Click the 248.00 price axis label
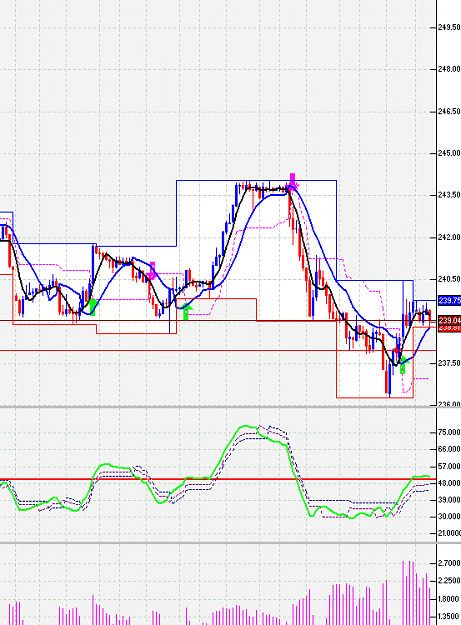Viewport: 461px width, 625px height. click(x=449, y=69)
